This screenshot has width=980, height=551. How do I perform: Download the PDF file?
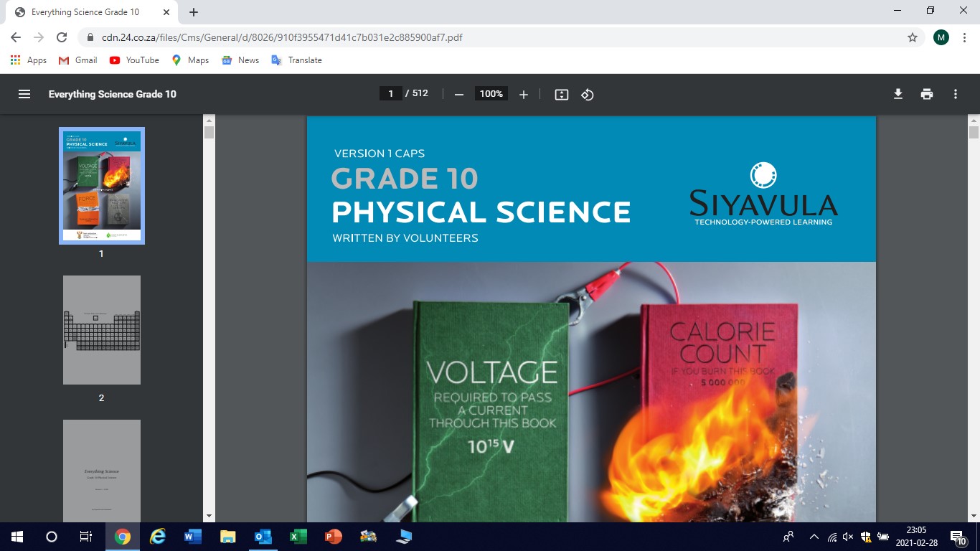[x=898, y=94]
